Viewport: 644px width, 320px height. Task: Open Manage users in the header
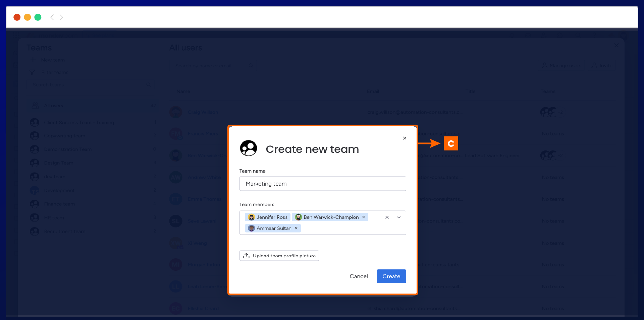tap(562, 66)
